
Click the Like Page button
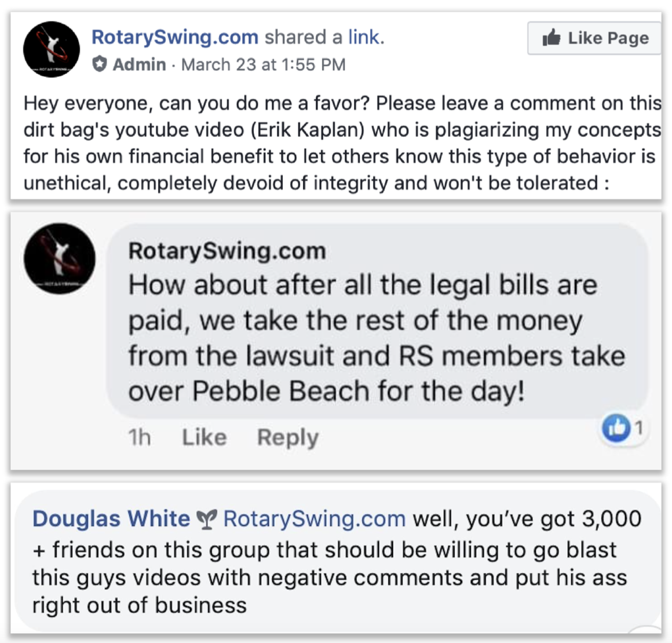click(x=594, y=38)
